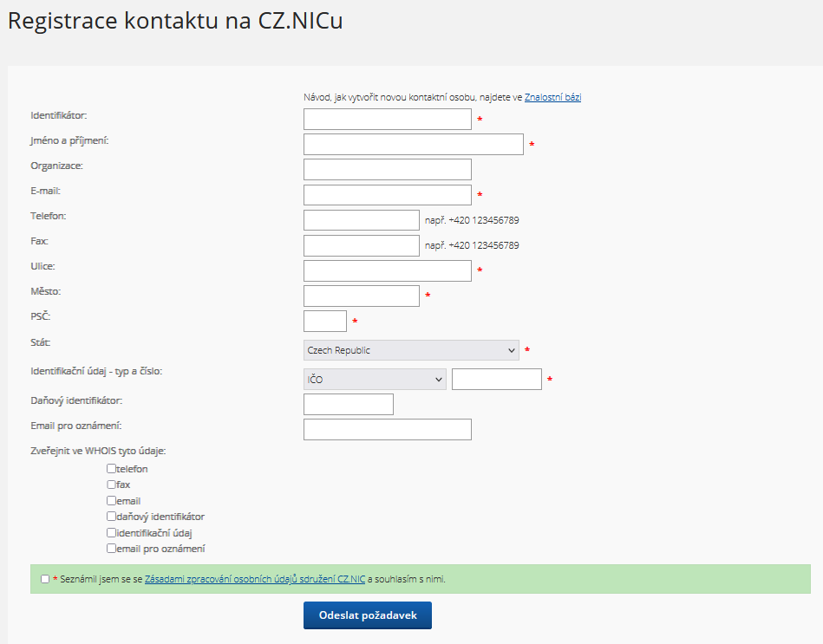The image size is (823, 644).
Task: Open the Znalostní bázi link
Action: pos(552,97)
